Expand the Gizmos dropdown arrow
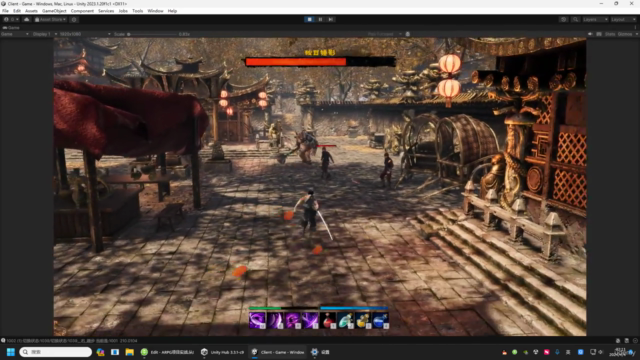Image resolution: width=640 pixels, height=360 pixels. coord(636,34)
